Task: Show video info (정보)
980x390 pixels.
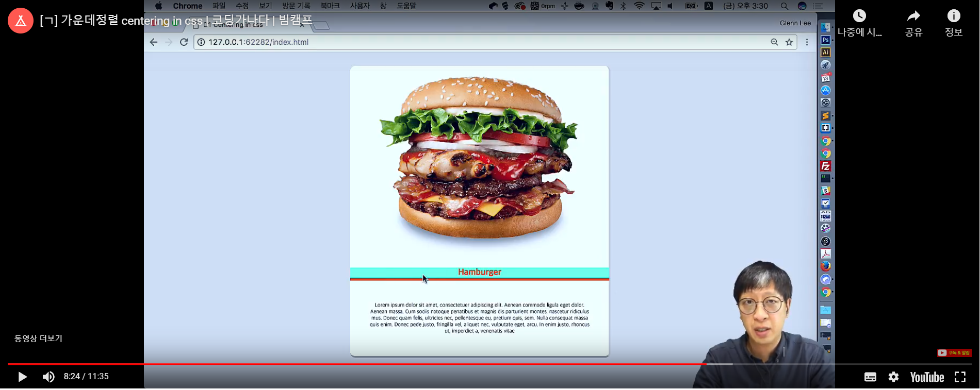Action: 954,23
